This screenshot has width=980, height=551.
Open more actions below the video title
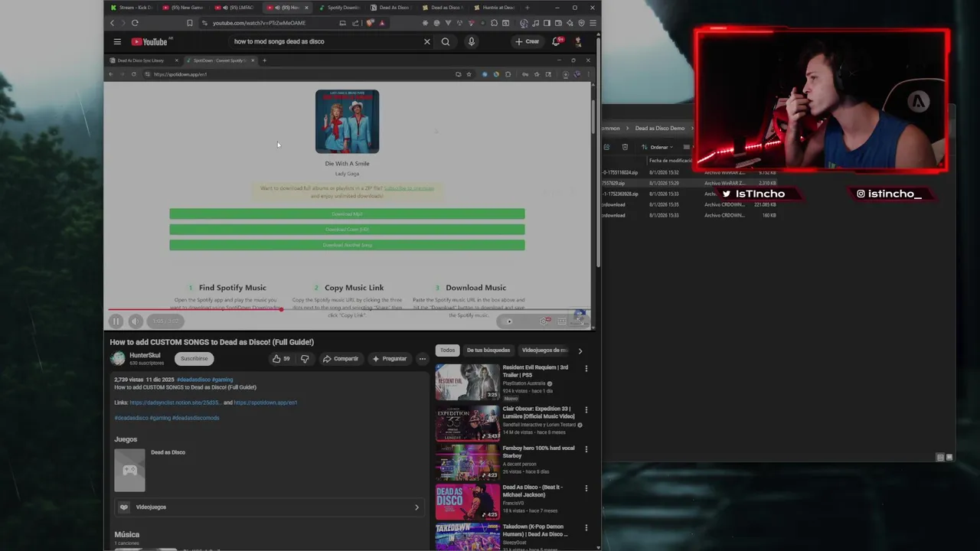422,358
